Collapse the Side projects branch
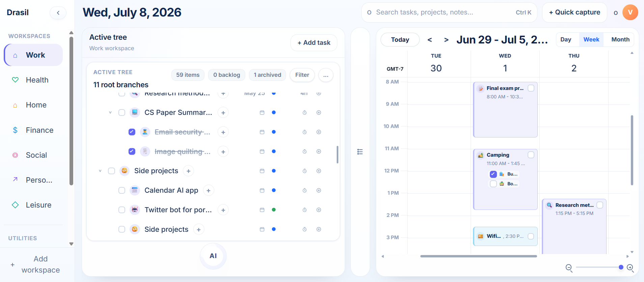The height and width of the screenshot is (282, 644). click(x=100, y=171)
